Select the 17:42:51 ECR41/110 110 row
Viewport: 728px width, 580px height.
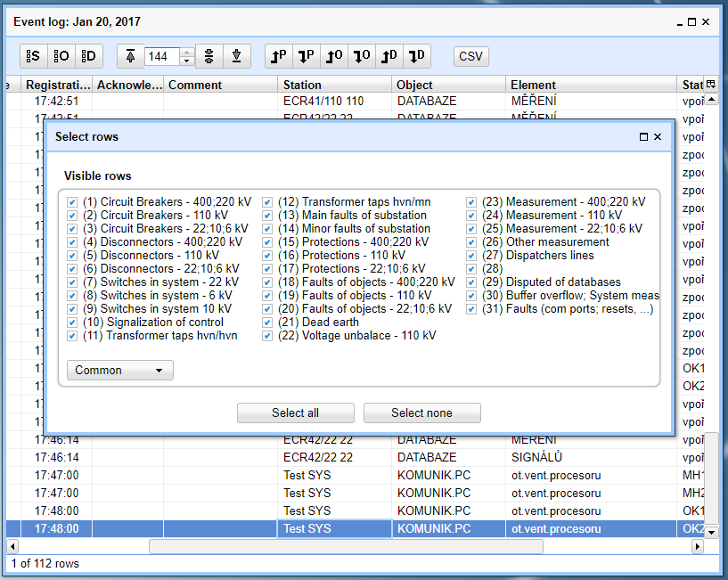[356, 102]
